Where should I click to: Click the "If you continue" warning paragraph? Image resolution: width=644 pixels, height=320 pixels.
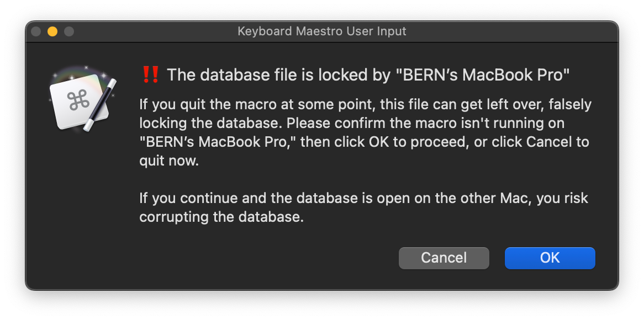coord(363,207)
